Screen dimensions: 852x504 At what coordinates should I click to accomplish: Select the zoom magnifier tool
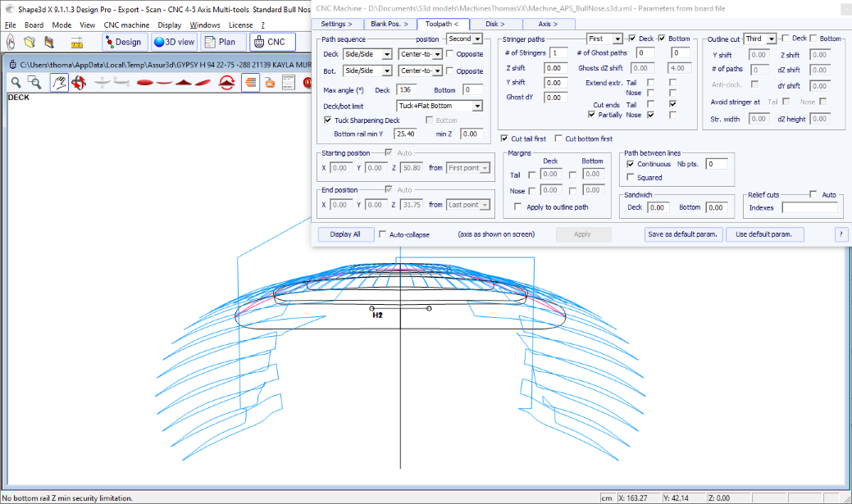pyautogui.click(x=16, y=82)
